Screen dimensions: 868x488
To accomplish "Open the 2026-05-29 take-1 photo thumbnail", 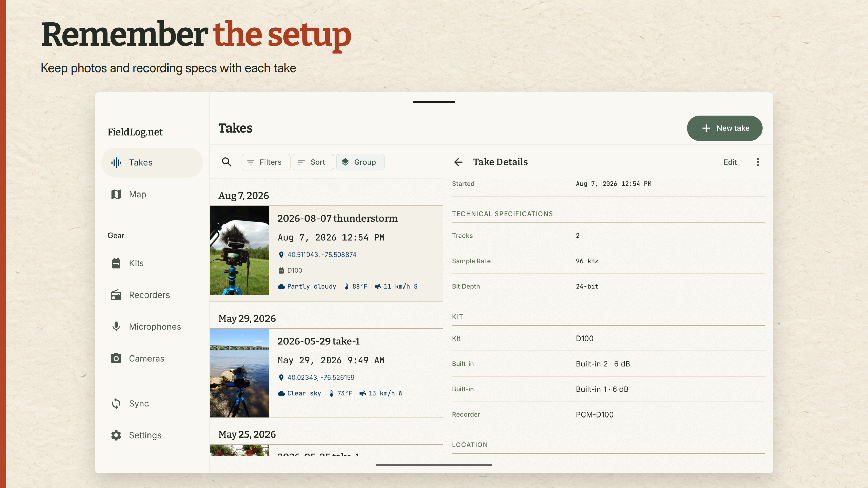I will pos(239,373).
